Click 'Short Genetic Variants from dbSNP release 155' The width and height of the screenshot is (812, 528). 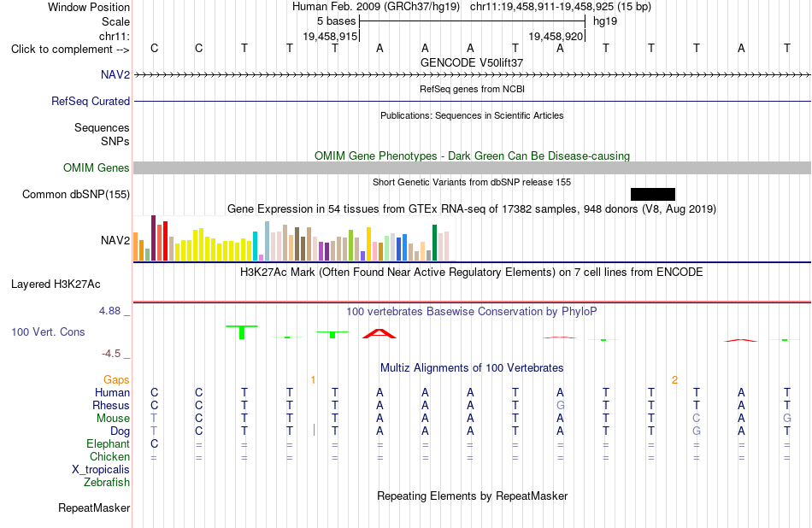click(x=472, y=182)
